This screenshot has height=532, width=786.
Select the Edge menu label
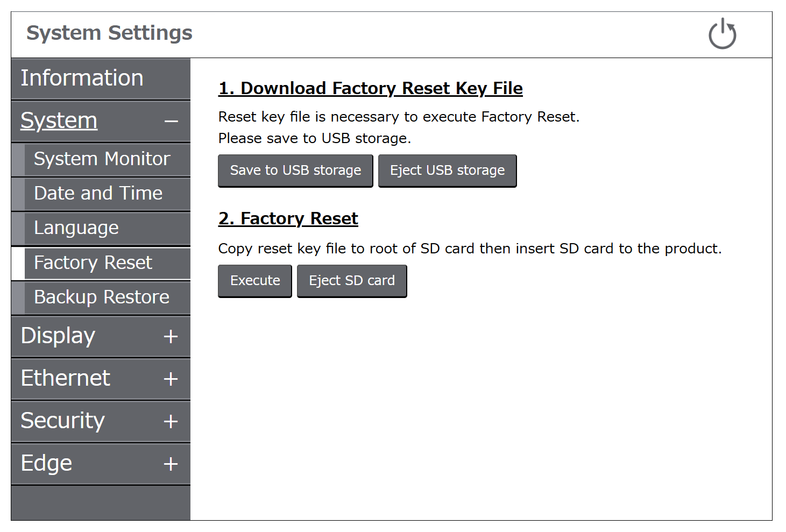pyautogui.click(x=46, y=463)
